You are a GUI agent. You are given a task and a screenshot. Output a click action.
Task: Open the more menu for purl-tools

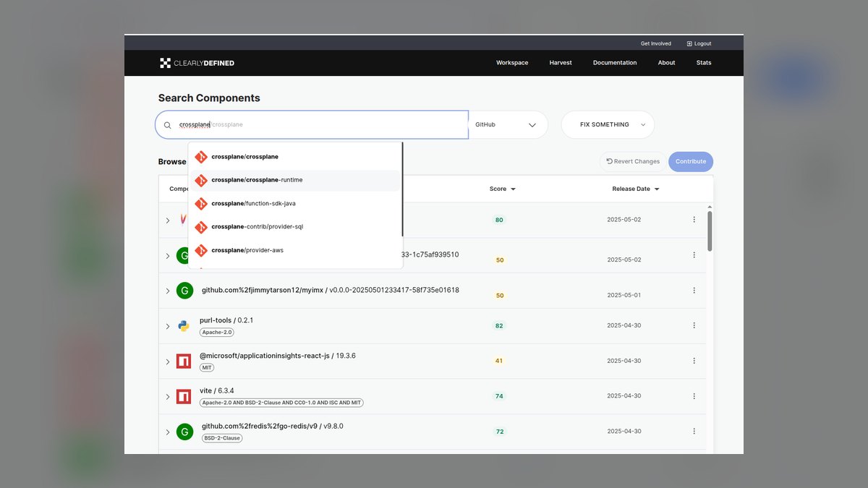(x=694, y=325)
